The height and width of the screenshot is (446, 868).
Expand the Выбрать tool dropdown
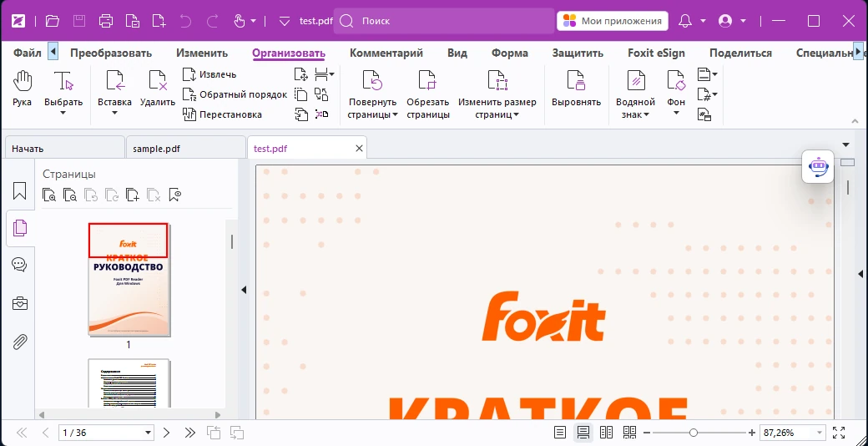click(63, 113)
